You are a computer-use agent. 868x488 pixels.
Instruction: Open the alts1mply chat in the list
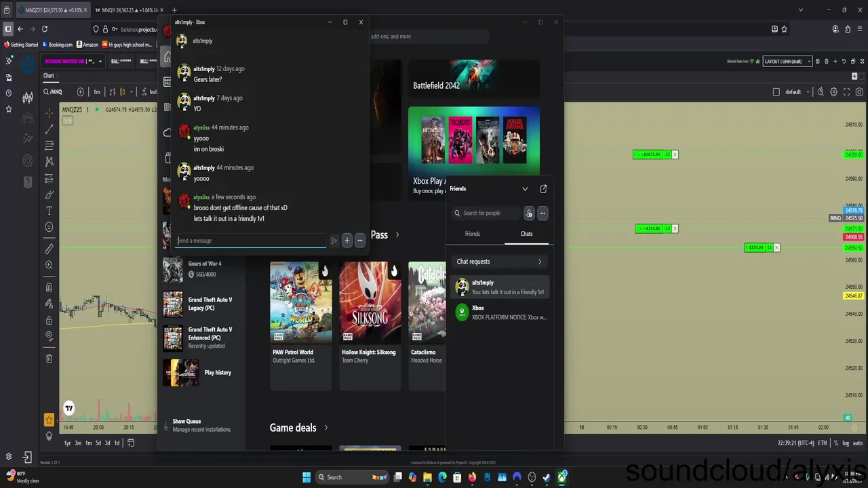pyautogui.click(x=499, y=287)
